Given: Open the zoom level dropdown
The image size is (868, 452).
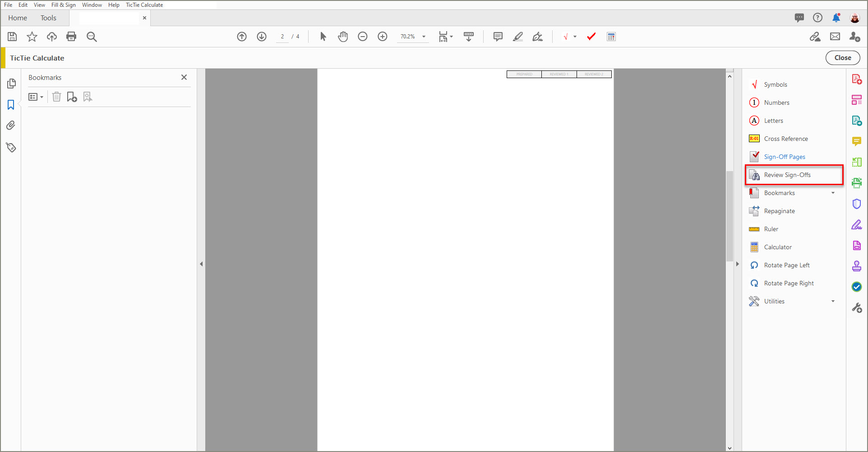Looking at the screenshot, I should point(423,37).
